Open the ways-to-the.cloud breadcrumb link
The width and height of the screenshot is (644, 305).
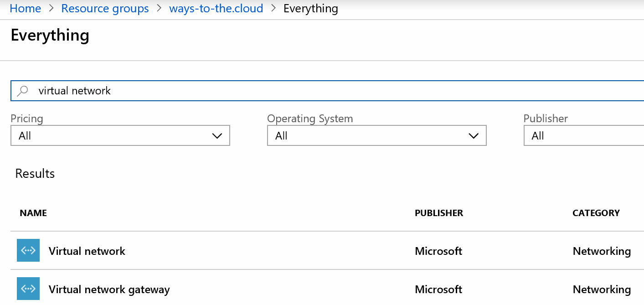216,9
